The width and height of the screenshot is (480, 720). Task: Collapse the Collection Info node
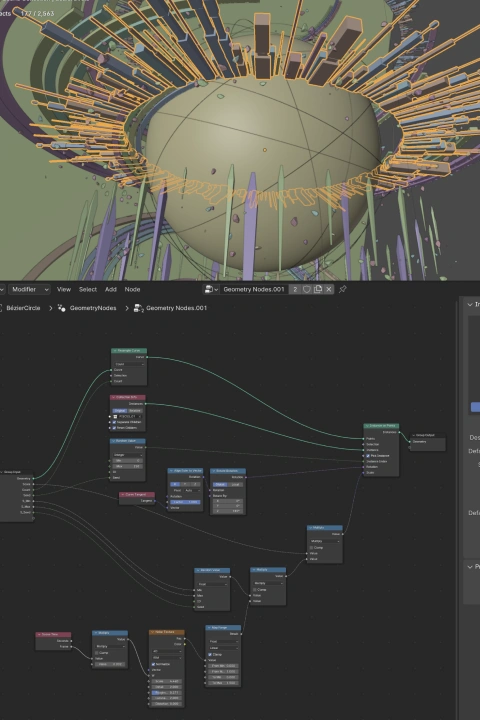[x=113, y=397]
